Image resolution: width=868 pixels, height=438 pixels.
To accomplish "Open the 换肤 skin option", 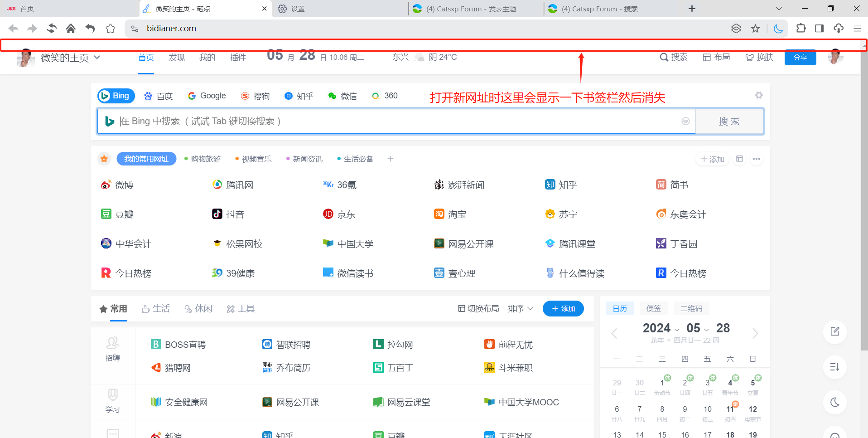I will (x=759, y=57).
